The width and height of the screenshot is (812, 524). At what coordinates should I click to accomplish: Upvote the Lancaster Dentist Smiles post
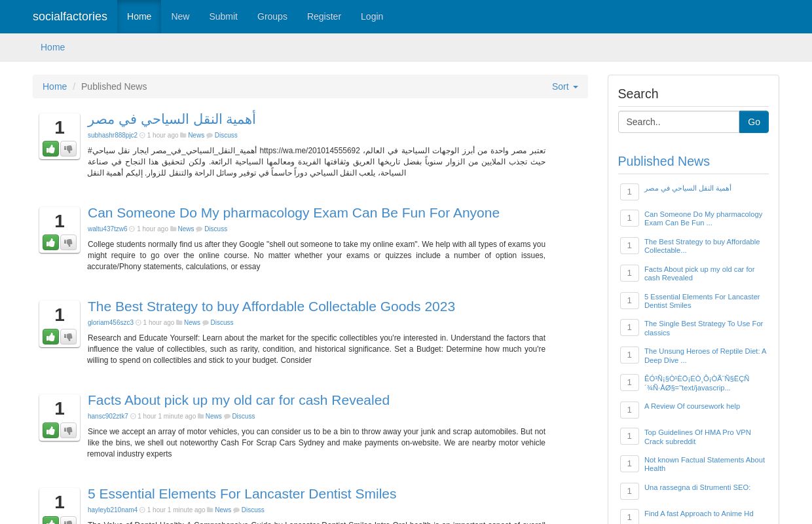[x=50, y=520]
